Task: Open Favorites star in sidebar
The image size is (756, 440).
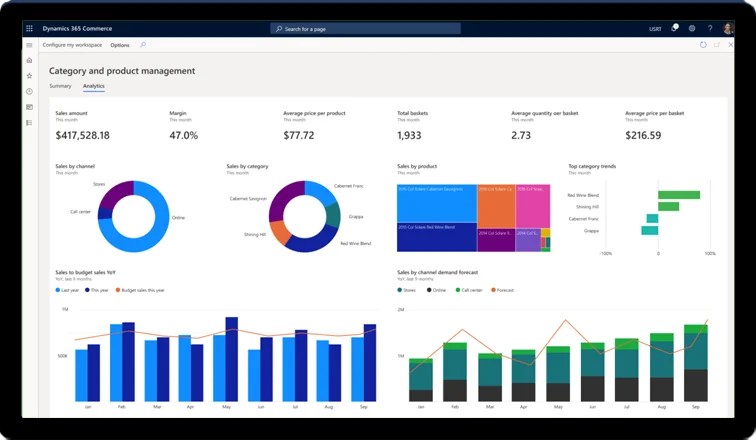Action: pos(29,76)
